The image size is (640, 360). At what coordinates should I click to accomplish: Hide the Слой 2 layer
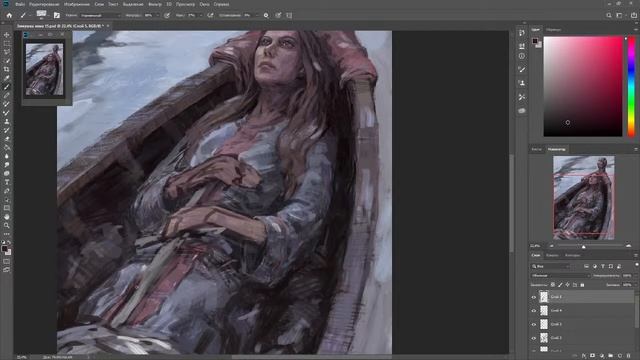(533, 338)
